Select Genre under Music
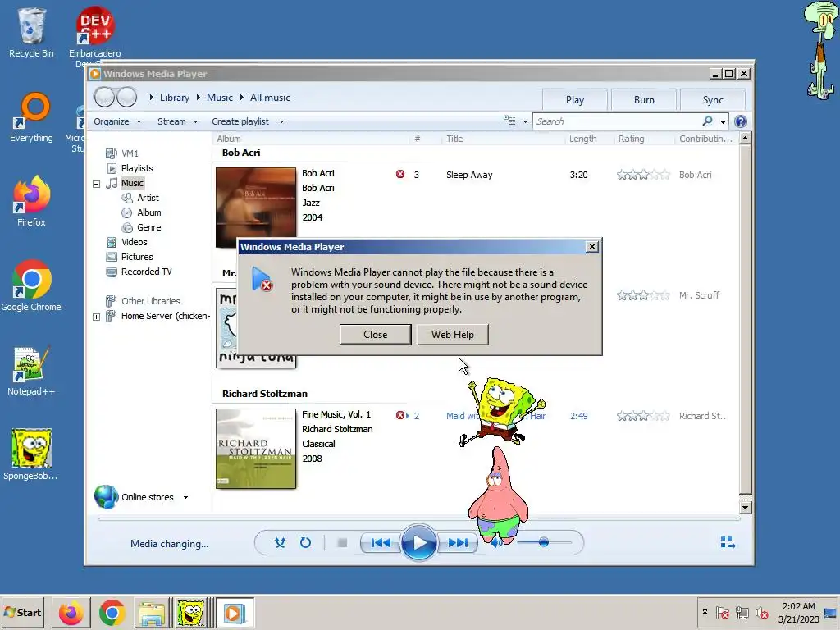 click(x=149, y=227)
